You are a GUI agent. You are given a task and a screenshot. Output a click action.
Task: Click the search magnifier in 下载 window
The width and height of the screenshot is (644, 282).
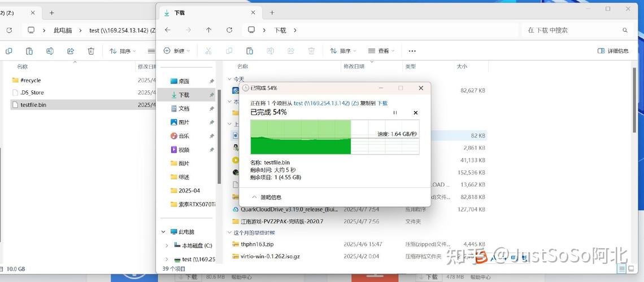[x=625, y=30]
